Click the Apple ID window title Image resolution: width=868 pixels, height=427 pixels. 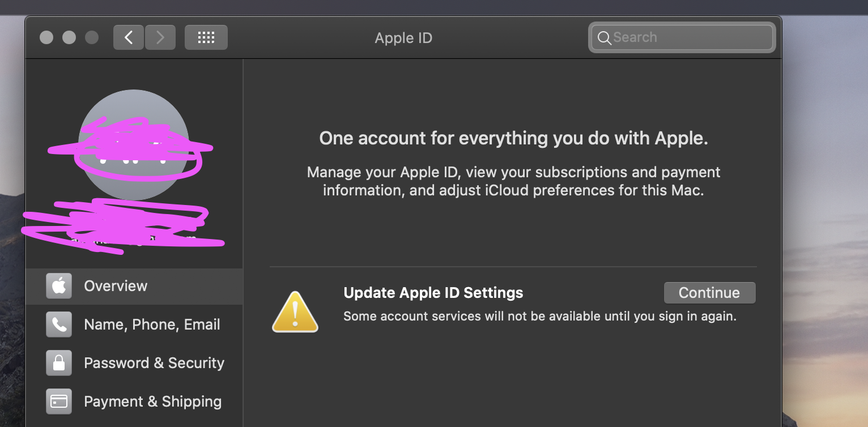(x=403, y=38)
